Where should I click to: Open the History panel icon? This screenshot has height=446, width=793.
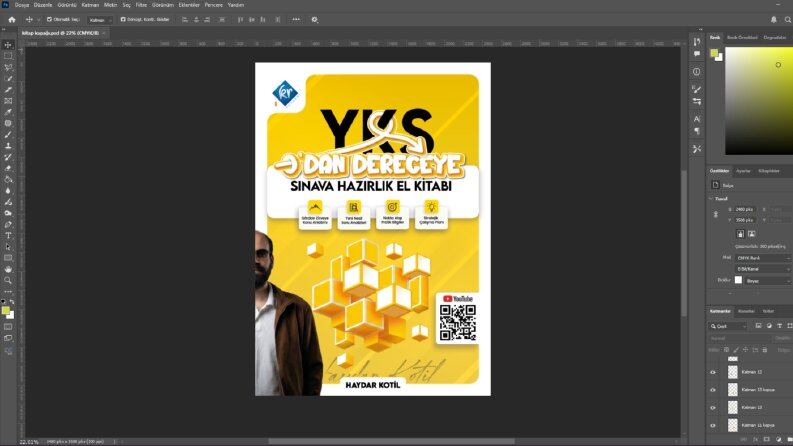coord(697,42)
